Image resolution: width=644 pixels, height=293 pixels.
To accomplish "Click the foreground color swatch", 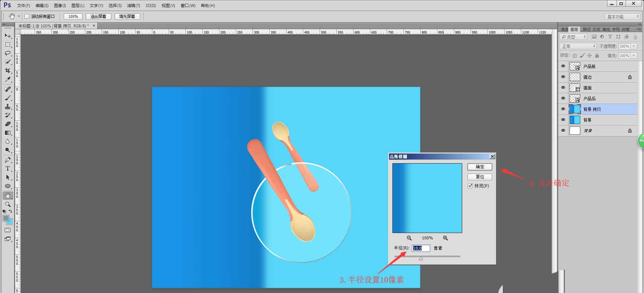I will click(6, 218).
